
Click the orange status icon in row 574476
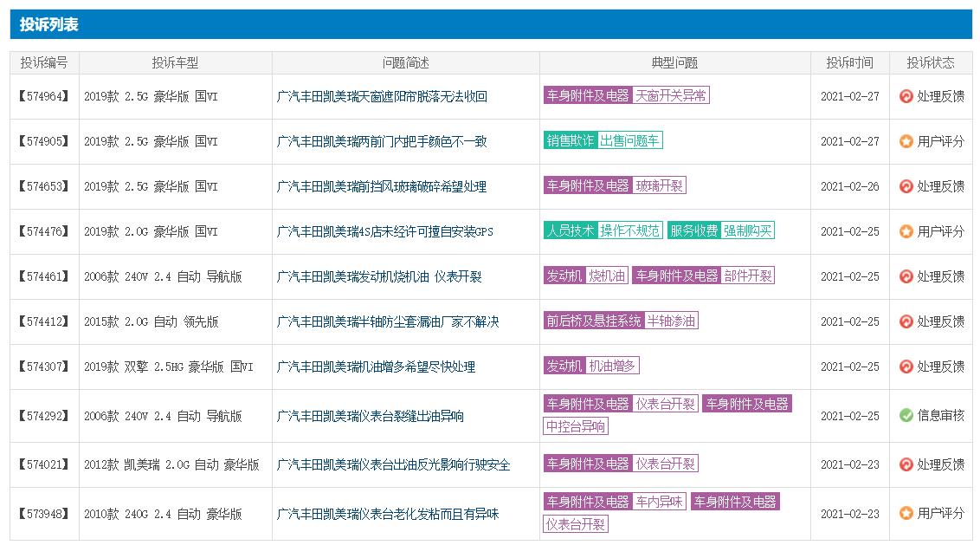point(906,231)
